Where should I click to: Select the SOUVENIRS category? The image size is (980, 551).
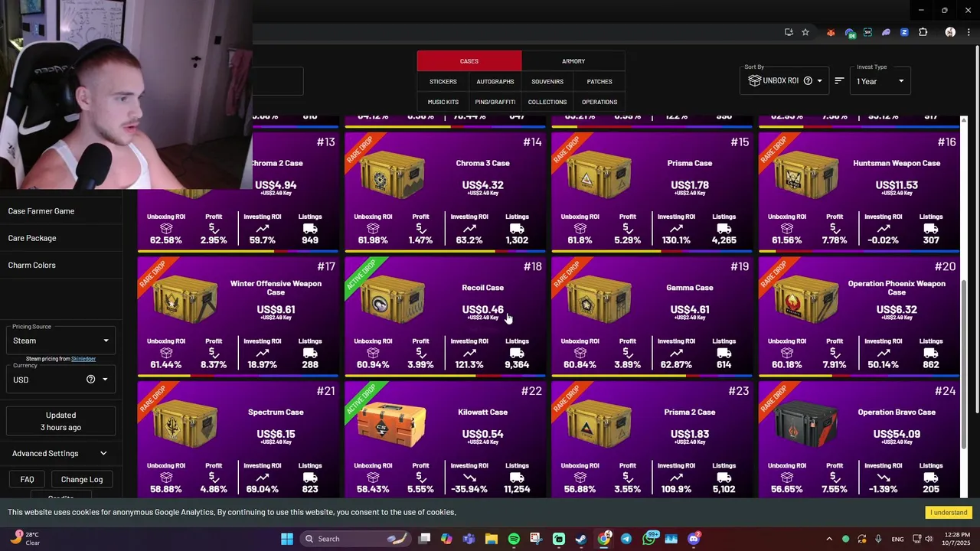coord(547,81)
